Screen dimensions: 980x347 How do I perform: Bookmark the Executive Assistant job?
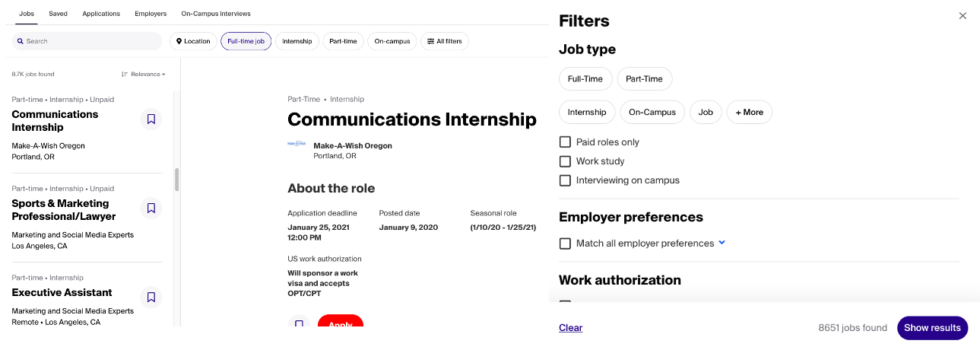click(151, 297)
